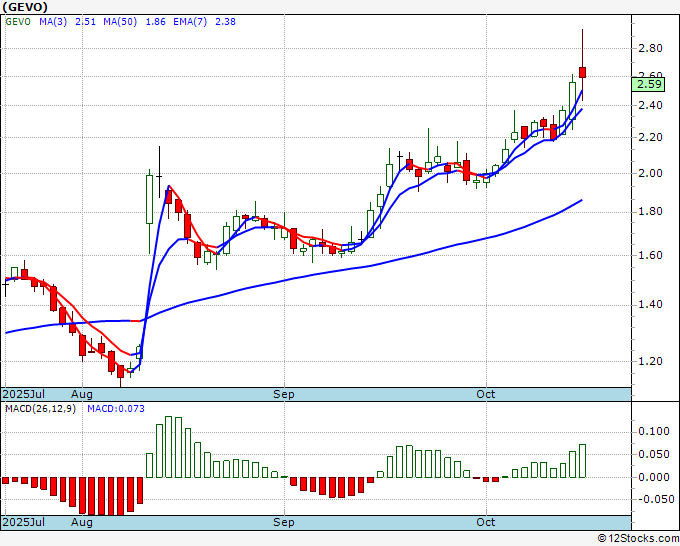The image size is (680, 546).
Task: Select Aug on the price chart time axis
Action: [x=82, y=394]
